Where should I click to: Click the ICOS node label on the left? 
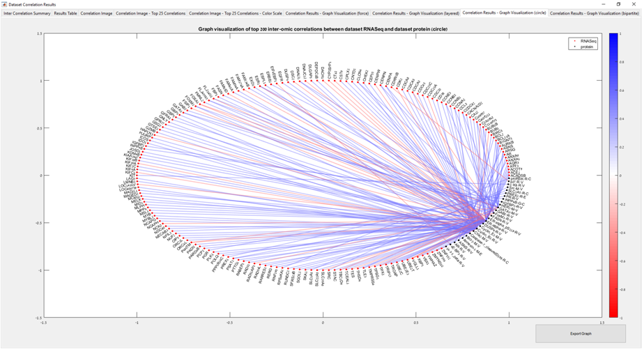(x=144, y=138)
